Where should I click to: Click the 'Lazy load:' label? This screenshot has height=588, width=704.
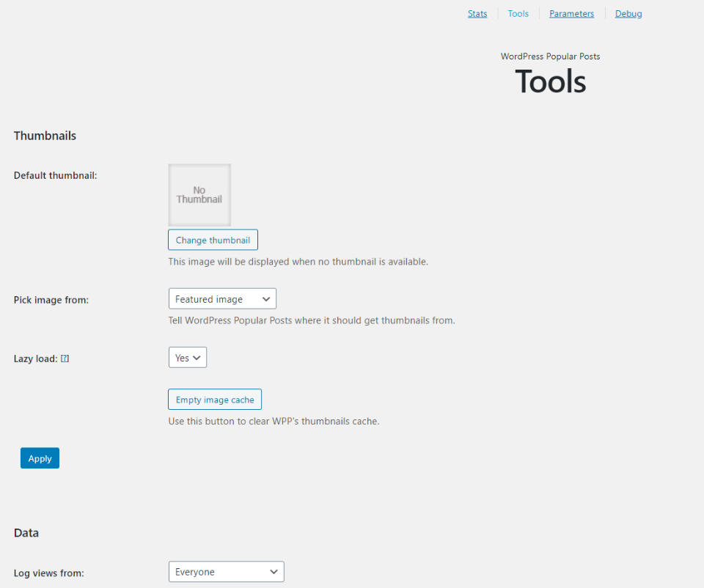tap(35, 359)
